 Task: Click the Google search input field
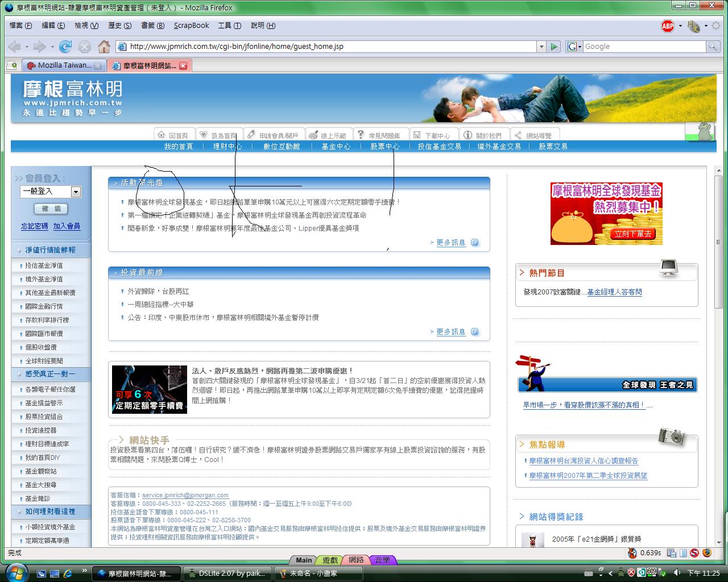click(644, 47)
